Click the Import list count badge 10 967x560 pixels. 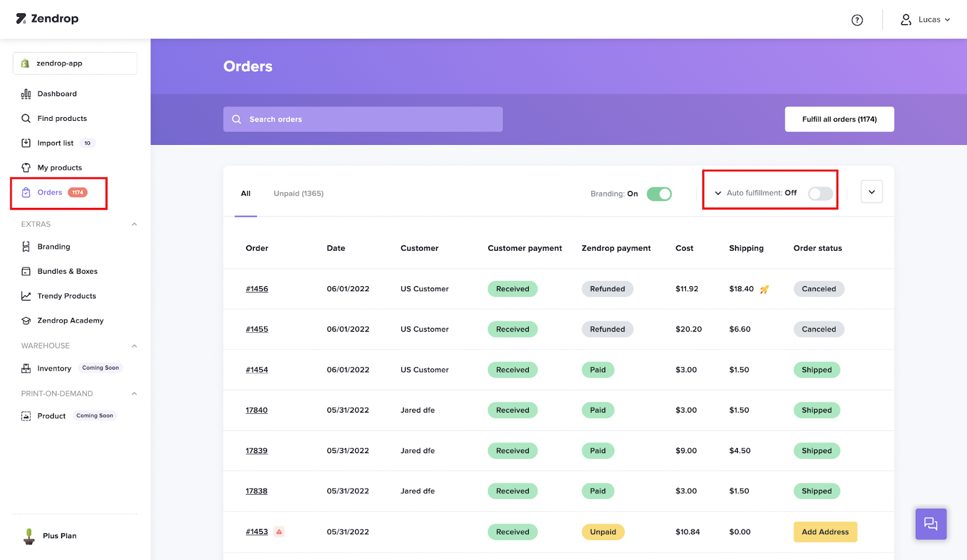click(x=88, y=143)
